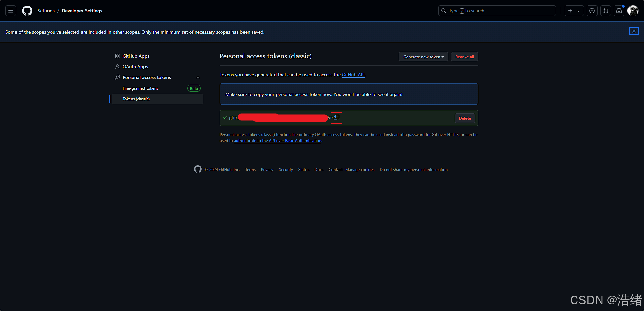
Task: Select GitHub Apps in sidebar
Action: click(136, 56)
